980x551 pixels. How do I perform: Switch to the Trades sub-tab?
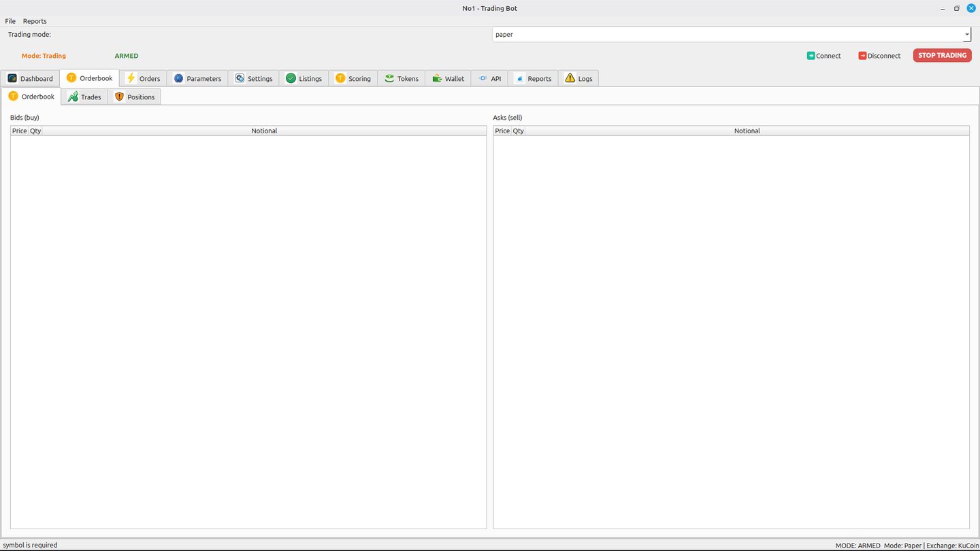pos(84,97)
